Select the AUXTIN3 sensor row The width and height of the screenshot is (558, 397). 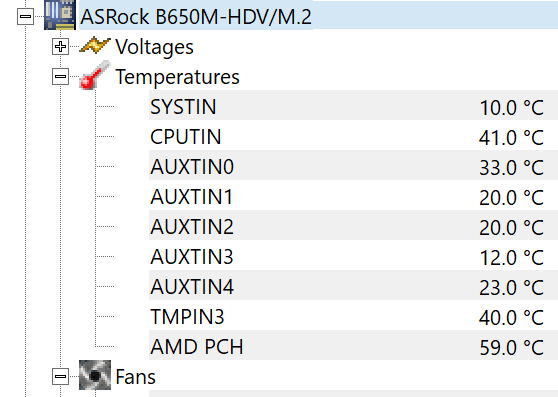[x=353, y=256]
